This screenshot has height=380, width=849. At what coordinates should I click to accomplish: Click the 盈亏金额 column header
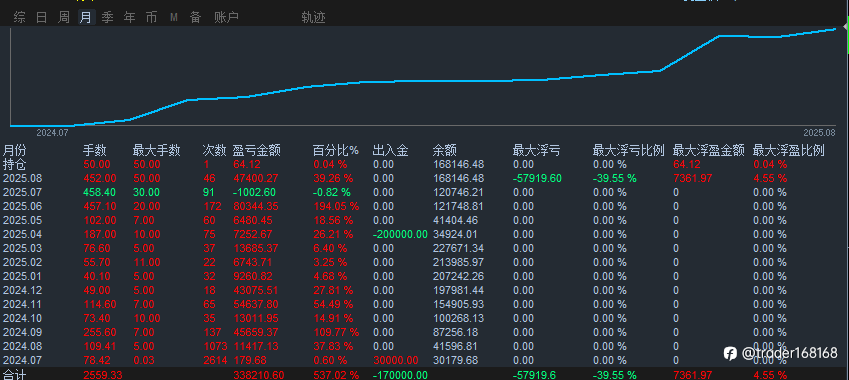257,150
